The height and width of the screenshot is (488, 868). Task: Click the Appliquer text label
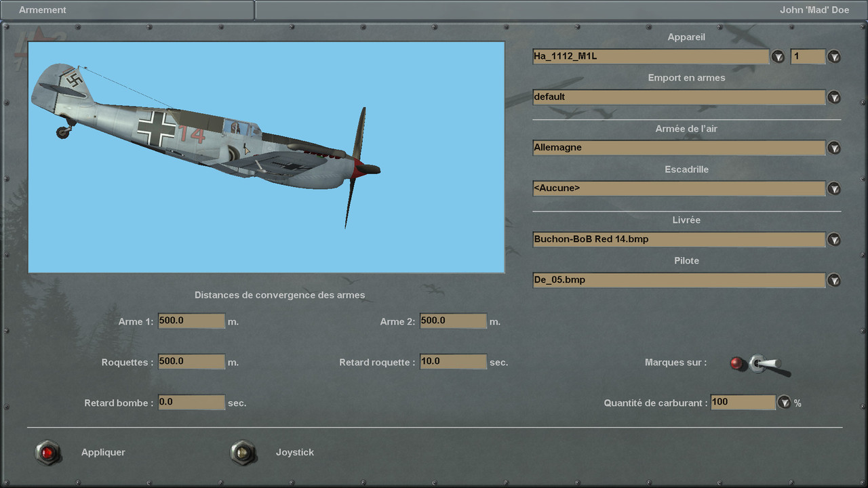tap(103, 452)
